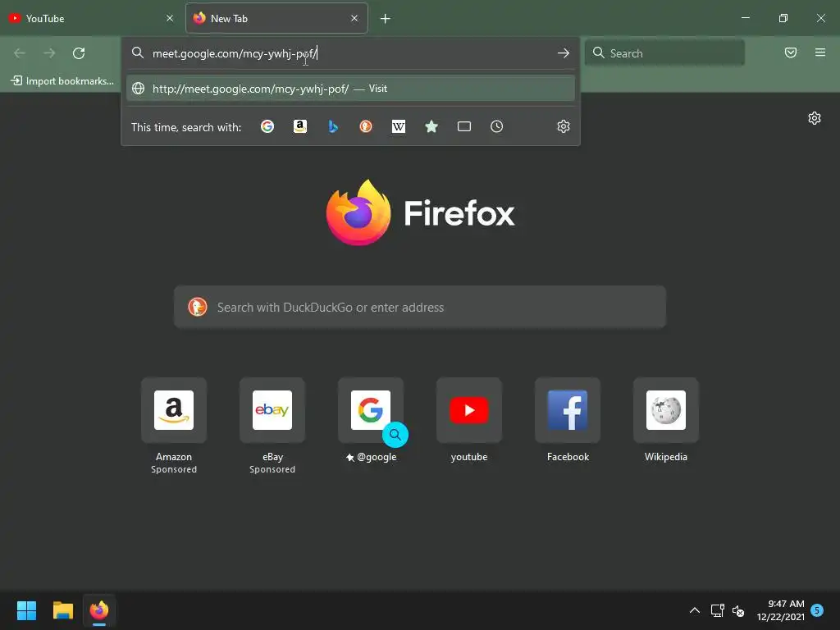Open a new tab with plus button
Viewport: 840px width, 630px height.
[x=386, y=19]
